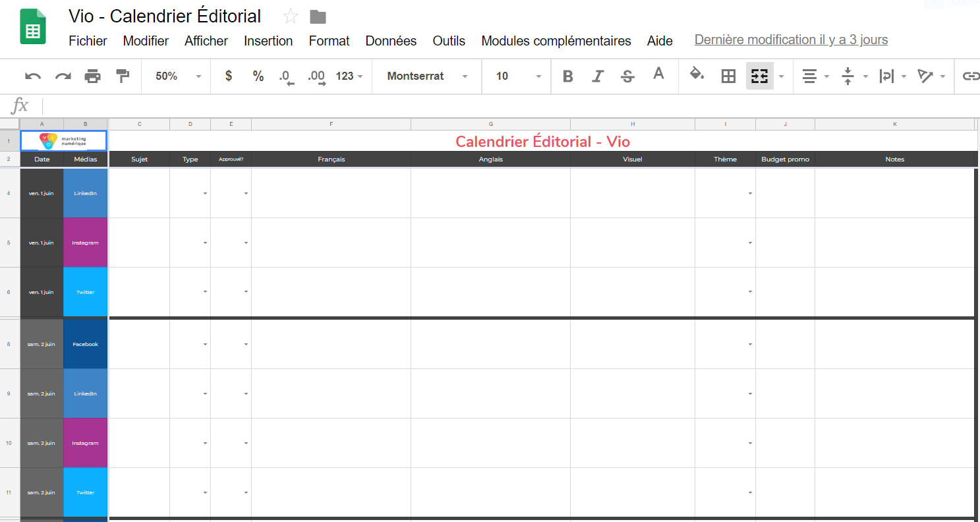Click the Redo arrow icon

click(63, 76)
